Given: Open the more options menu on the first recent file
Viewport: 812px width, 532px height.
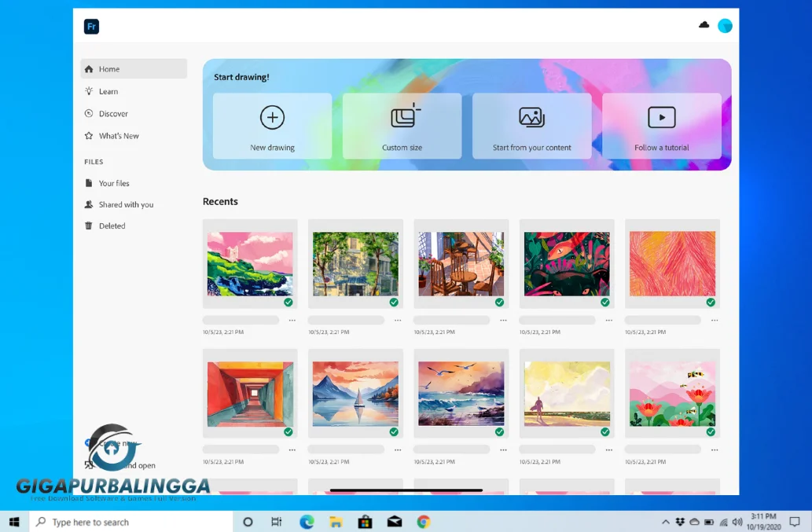Looking at the screenshot, I should [x=292, y=320].
